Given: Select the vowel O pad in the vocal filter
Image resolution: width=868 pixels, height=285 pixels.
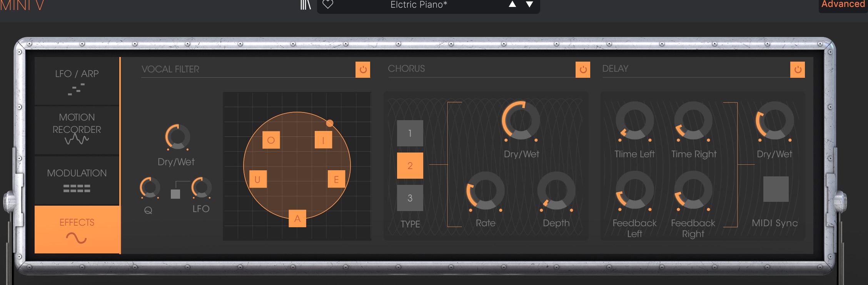Looking at the screenshot, I should pyautogui.click(x=271, y=140).
